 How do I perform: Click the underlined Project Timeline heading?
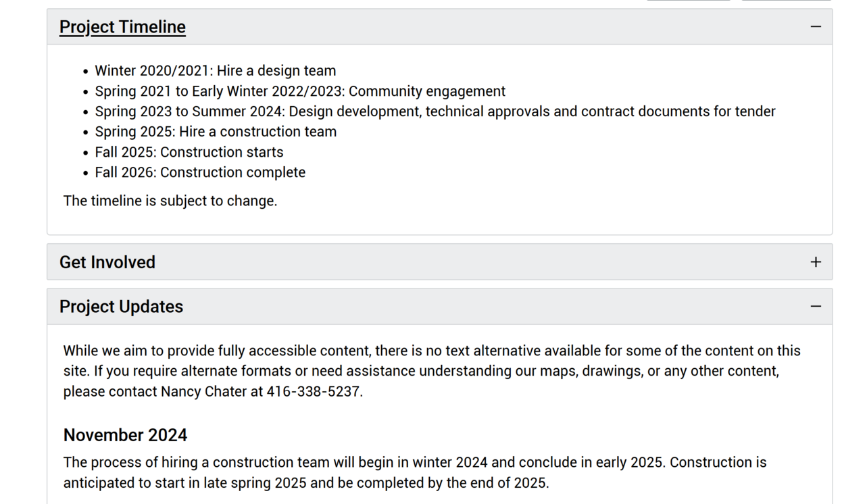click(x=122, y=27)
